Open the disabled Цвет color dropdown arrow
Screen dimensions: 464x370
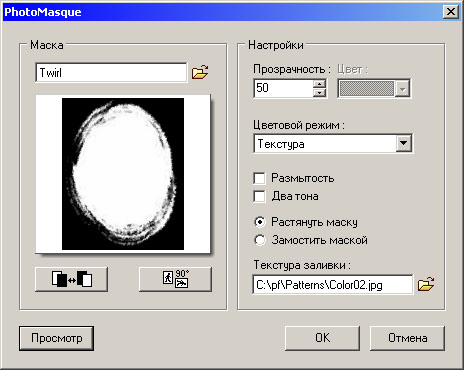click(402, 89)
